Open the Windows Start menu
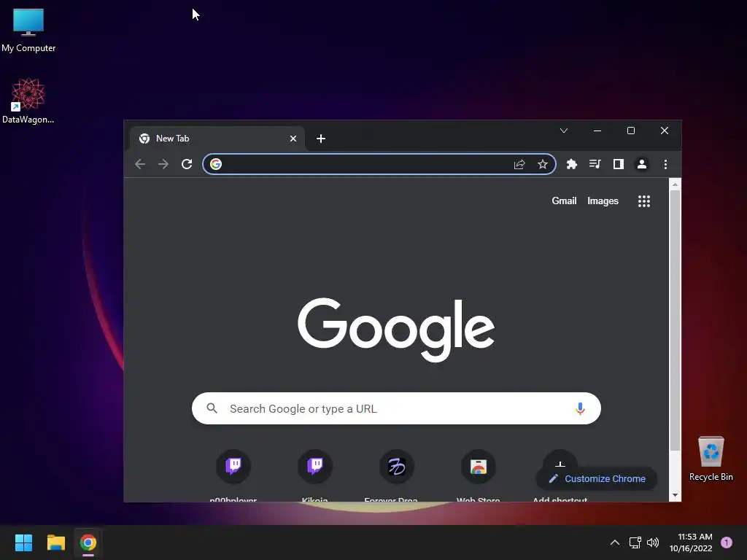The height and width of the screenshot is (560, 747). pyautogui.click(x=23, y=542)
